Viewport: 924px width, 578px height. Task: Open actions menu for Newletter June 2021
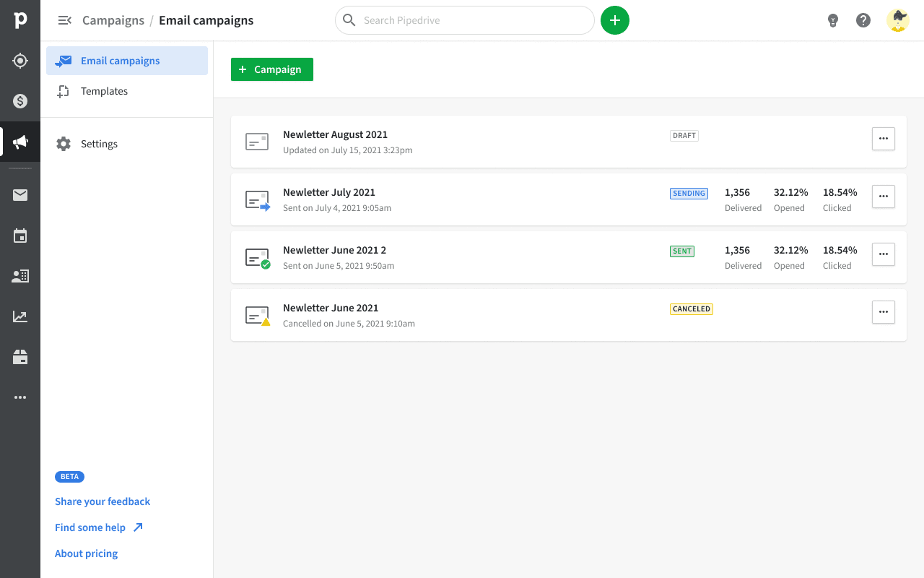pos(883,311)
